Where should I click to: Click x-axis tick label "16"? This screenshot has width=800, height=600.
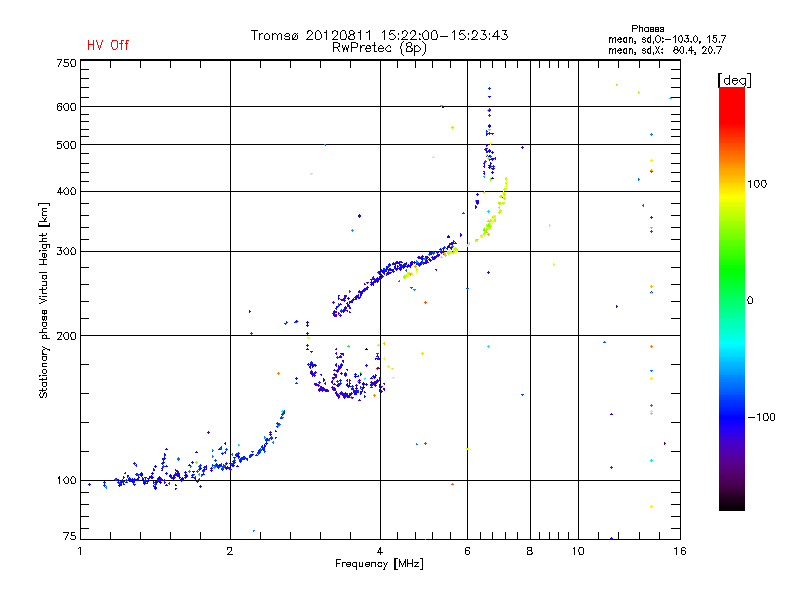pyautogui.click(x=680, y=551)
